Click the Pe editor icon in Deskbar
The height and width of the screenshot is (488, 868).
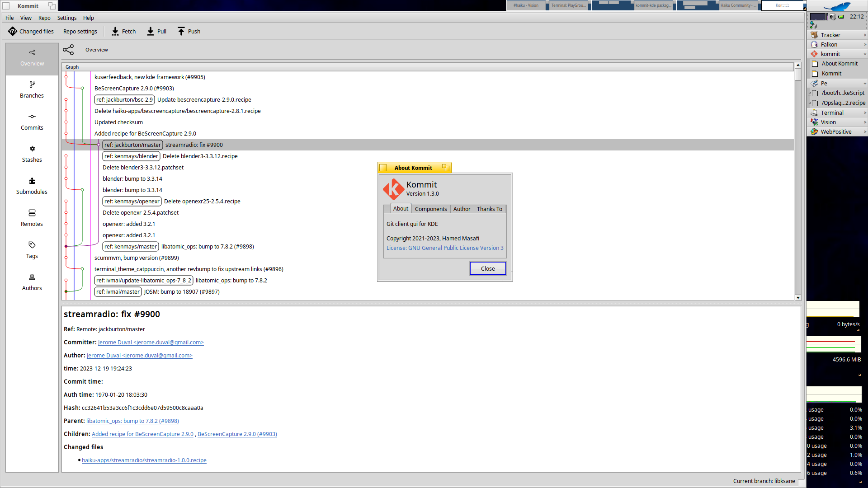pyautogui.click(x=814, y=83)
